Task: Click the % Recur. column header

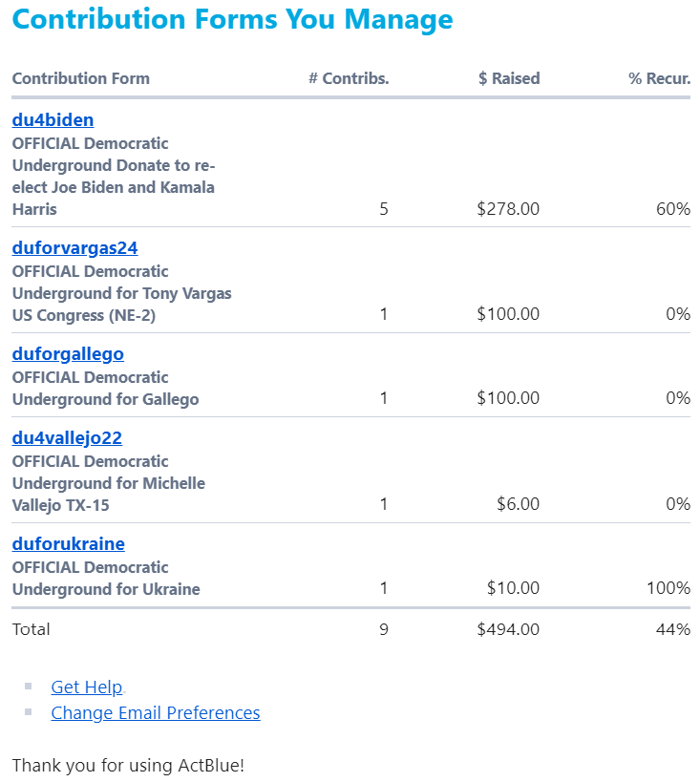Action: click(x=659, y=78)
